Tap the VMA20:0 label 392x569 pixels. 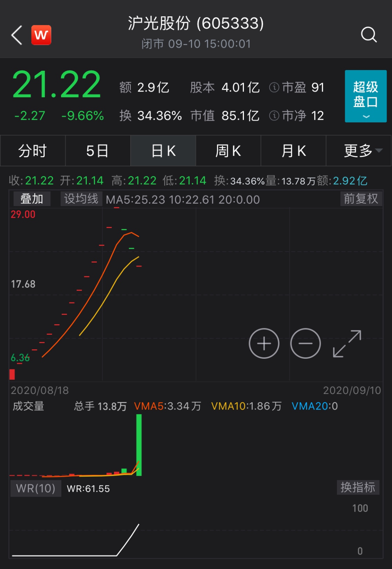315,406
